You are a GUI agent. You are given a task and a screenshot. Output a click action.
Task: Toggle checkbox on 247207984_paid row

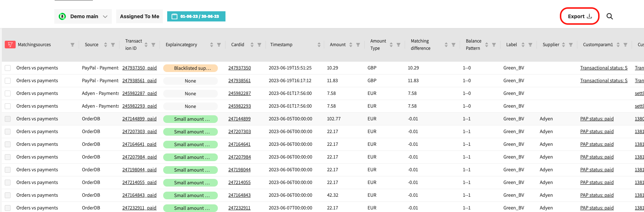(8, 157)
